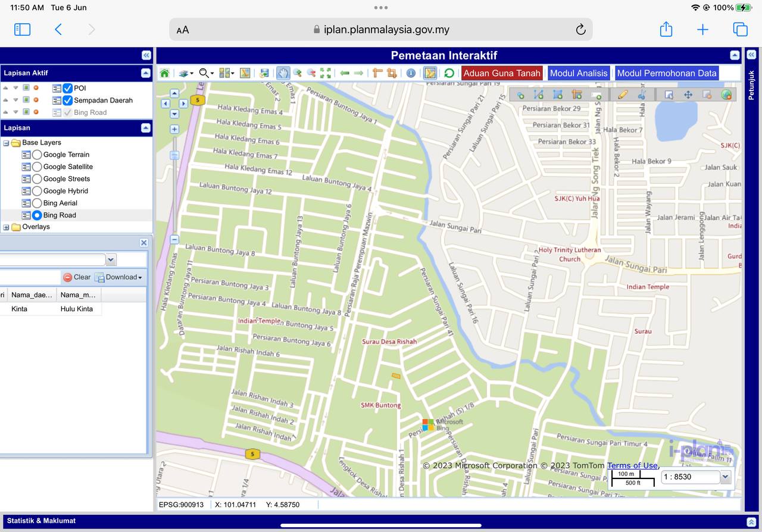Choose the Bing Aerial base layer
The image size is (762, 532).
tap(37, 203)
